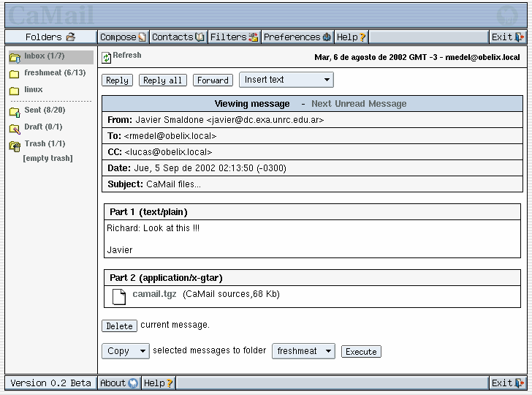Open Contacts in the top menu
The width and height of the screenshot is (532, 395).
(178, 37)
